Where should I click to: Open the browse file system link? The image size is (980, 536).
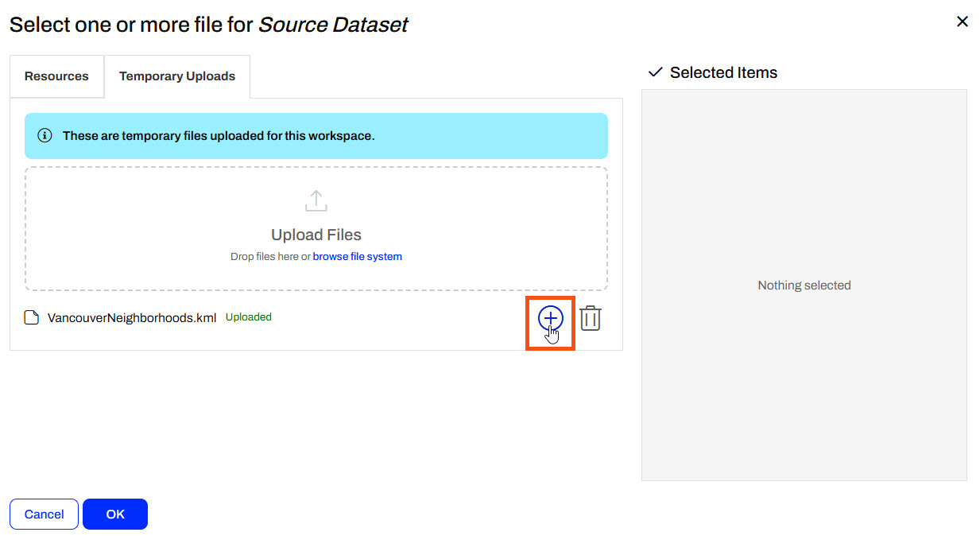(x=357, y=257)
